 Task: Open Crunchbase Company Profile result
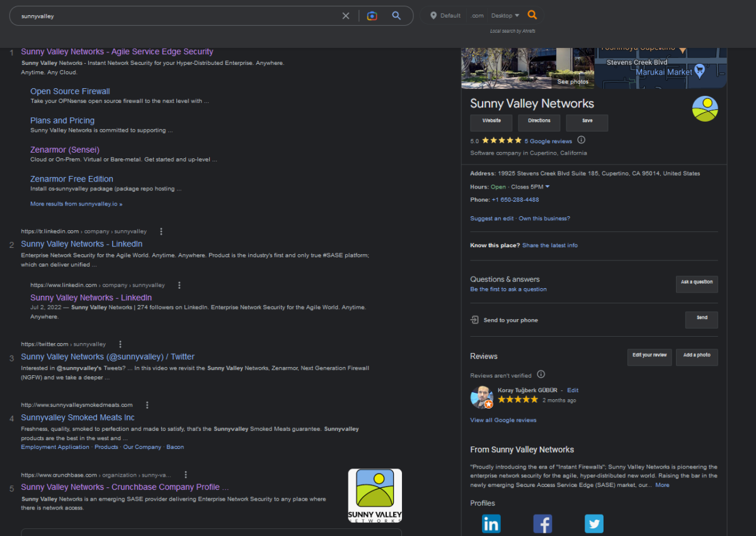click(125, 487)
